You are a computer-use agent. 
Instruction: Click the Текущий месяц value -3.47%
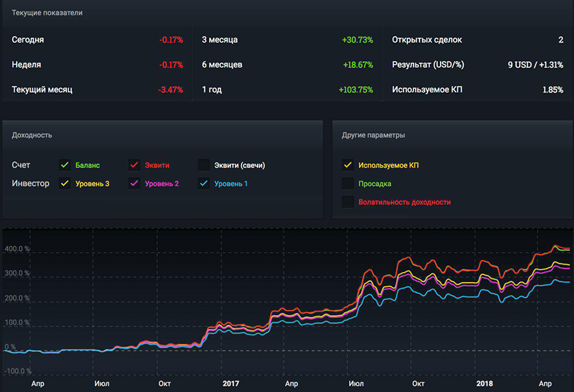tap(171, 90)
